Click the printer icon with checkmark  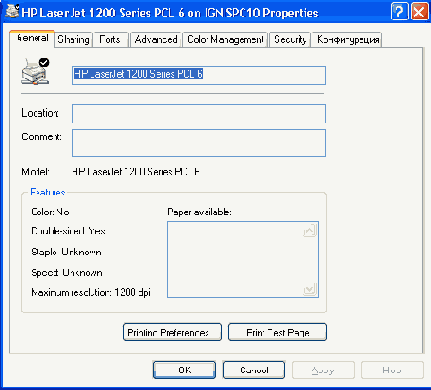coord(35,71)
